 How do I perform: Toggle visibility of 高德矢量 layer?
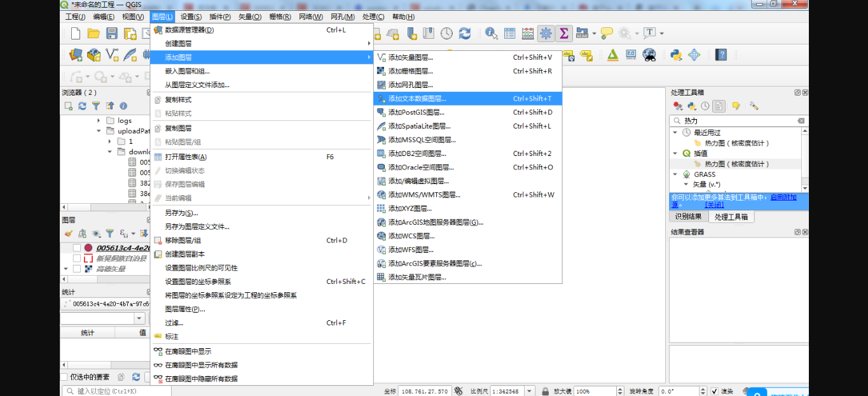click(x=77, y=269)
